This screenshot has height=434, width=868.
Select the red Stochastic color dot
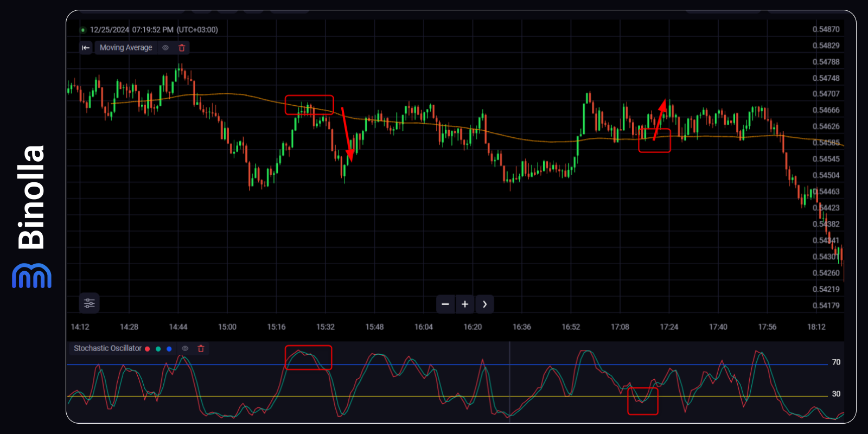point(147,349)
